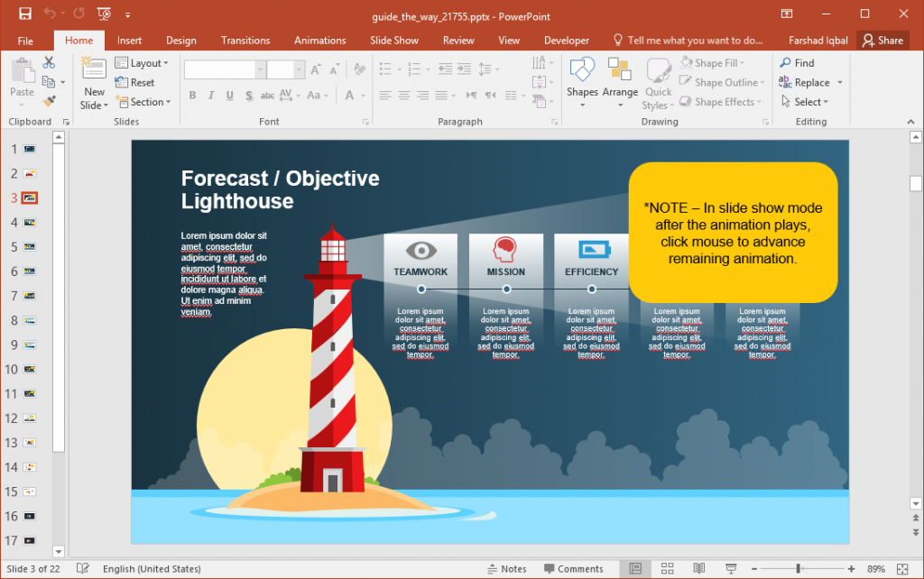The height and width of the screenshot is (579, 924).
Task: Select the Increase Font Size icon
Action: [x=316, y=69]
